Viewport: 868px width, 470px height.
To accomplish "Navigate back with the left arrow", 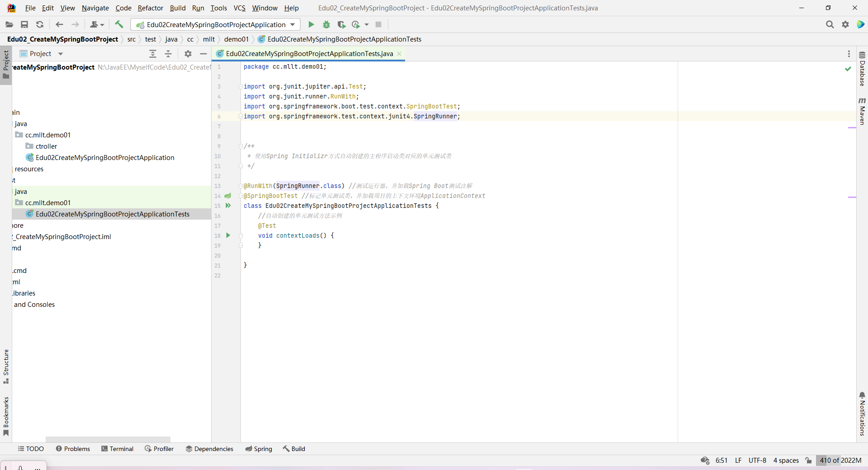I will (59, 24).
